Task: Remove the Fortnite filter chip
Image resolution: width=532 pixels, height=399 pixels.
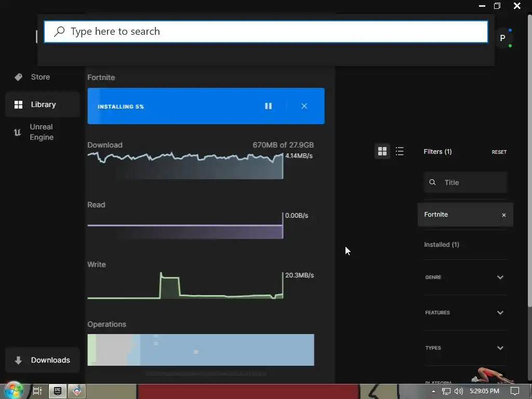Action: (x=504, y=215)
